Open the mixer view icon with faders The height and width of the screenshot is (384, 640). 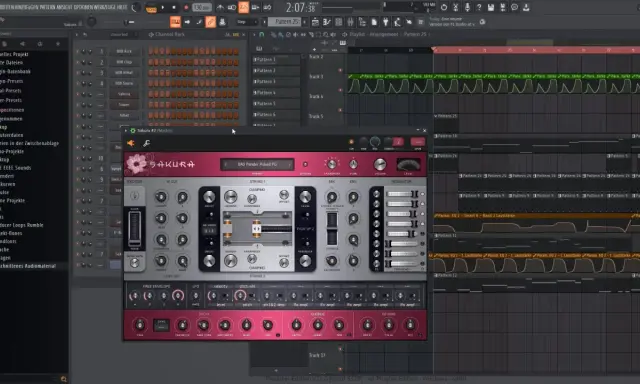point(350,22)
